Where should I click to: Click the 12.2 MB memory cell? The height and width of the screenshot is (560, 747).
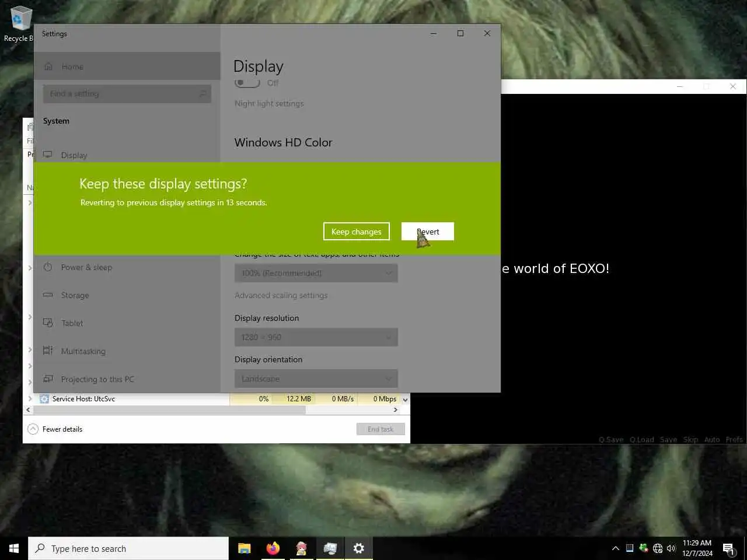294,399
